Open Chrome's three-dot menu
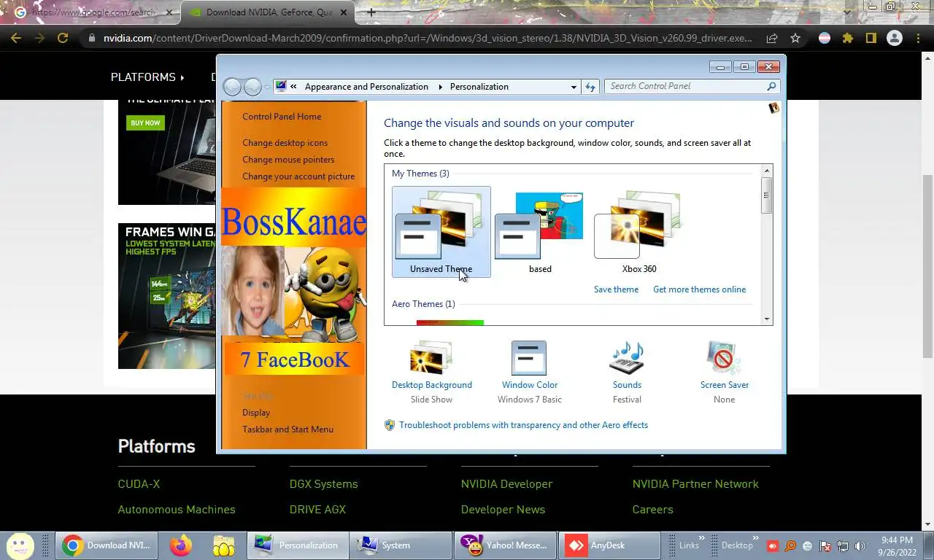Image resolution: width=934 pixels, height=560 pixels. 918,38
